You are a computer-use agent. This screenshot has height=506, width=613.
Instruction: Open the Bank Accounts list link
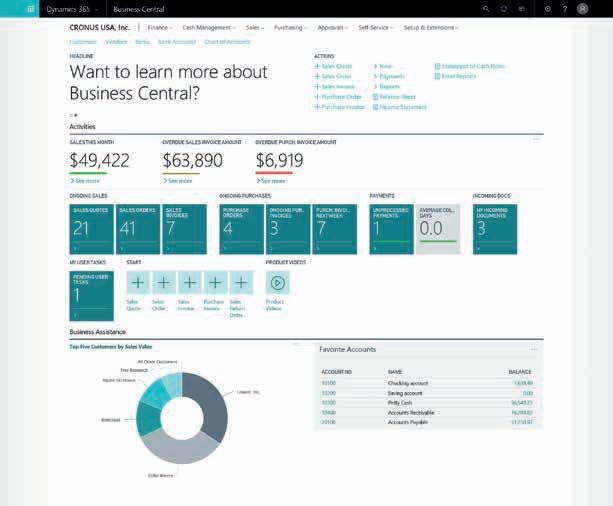click(177, 42)
